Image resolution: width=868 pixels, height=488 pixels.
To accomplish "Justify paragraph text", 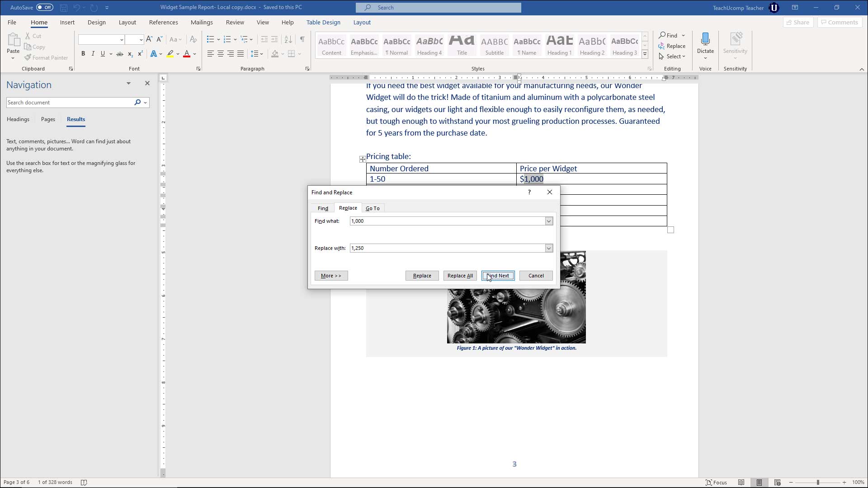I will pyautogui.click(x=241, y=54).
